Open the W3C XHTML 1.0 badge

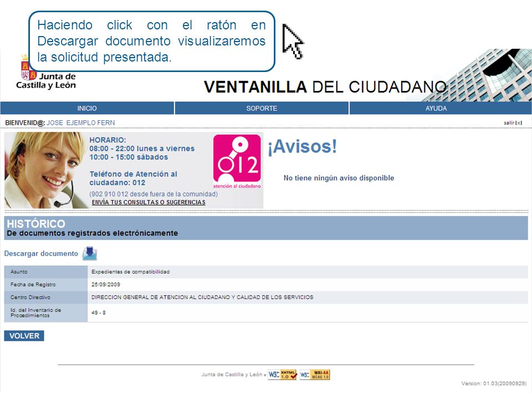tap(282, 375)
